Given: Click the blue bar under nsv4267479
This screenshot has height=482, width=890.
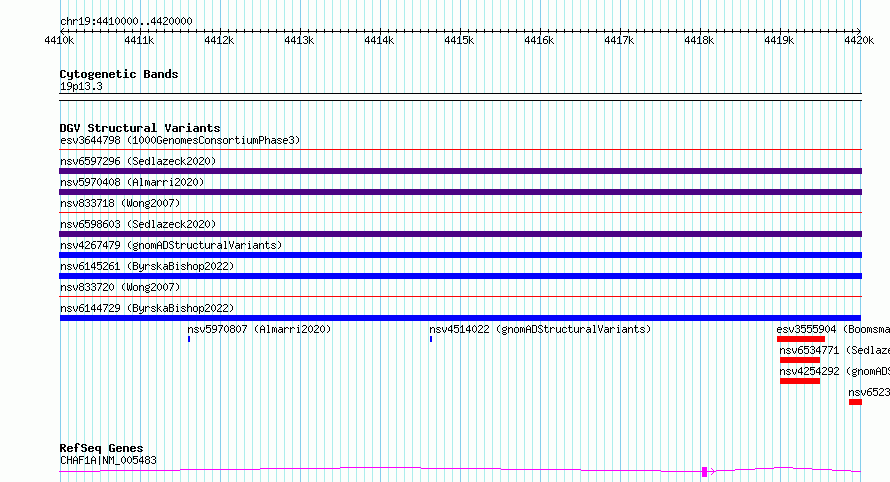Looking at the screenshot, I should coord(460,255).
